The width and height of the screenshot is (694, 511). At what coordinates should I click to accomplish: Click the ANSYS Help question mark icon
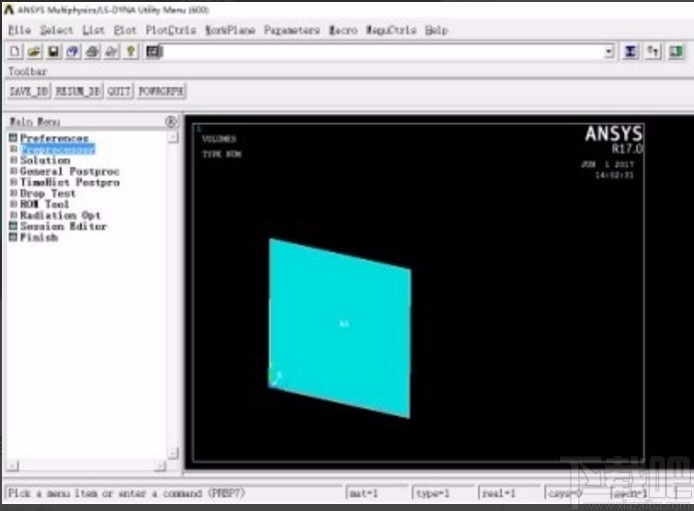[x=131, y=52]
